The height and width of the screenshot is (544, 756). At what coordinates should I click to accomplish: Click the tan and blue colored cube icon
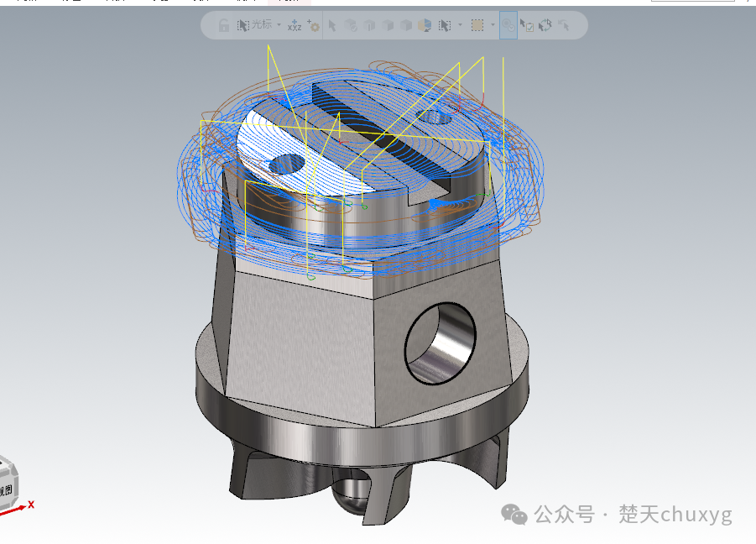point(425,25)
